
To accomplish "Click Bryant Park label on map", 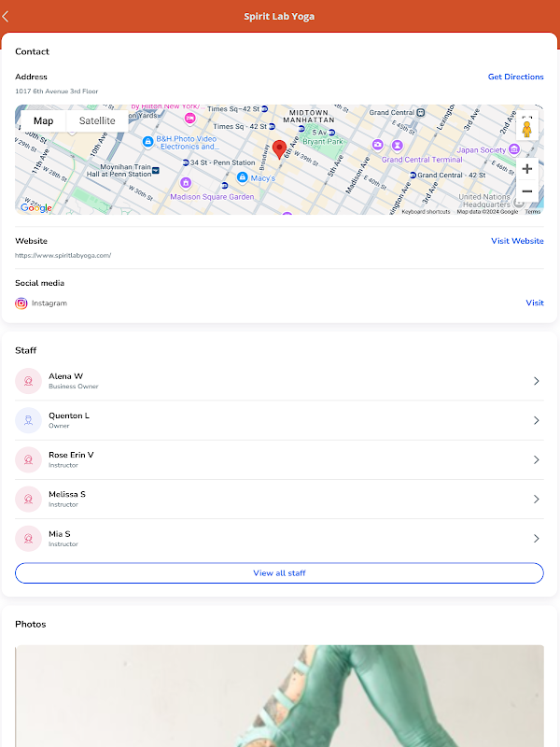I will point(323,142).
